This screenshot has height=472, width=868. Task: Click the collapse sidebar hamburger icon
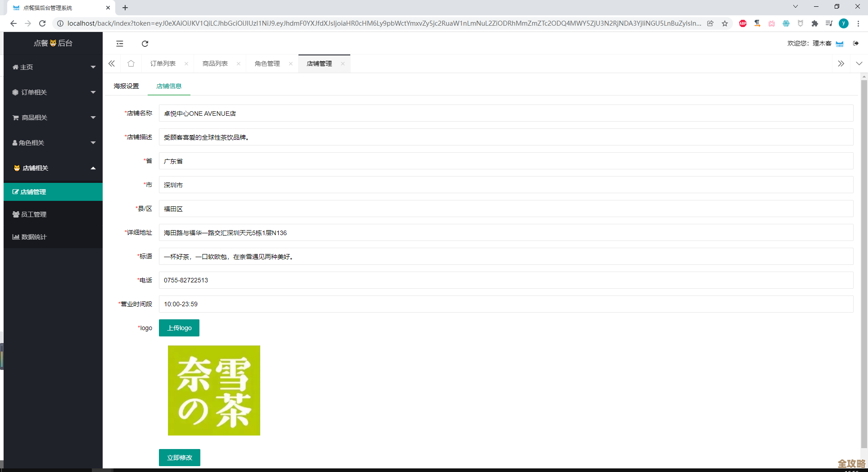[119, 43]
